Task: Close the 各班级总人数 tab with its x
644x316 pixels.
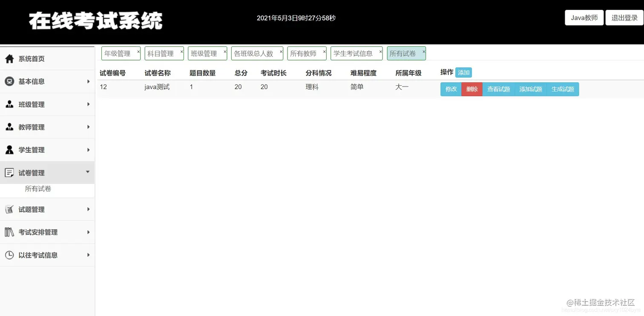Action: click(281, 51)
